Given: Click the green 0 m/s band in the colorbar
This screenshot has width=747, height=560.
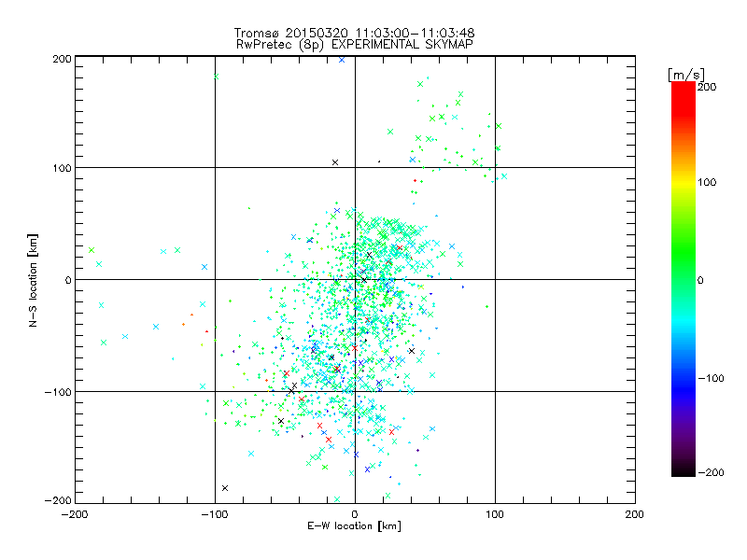Looking at the screenshot, I should (x=684, y=279).
